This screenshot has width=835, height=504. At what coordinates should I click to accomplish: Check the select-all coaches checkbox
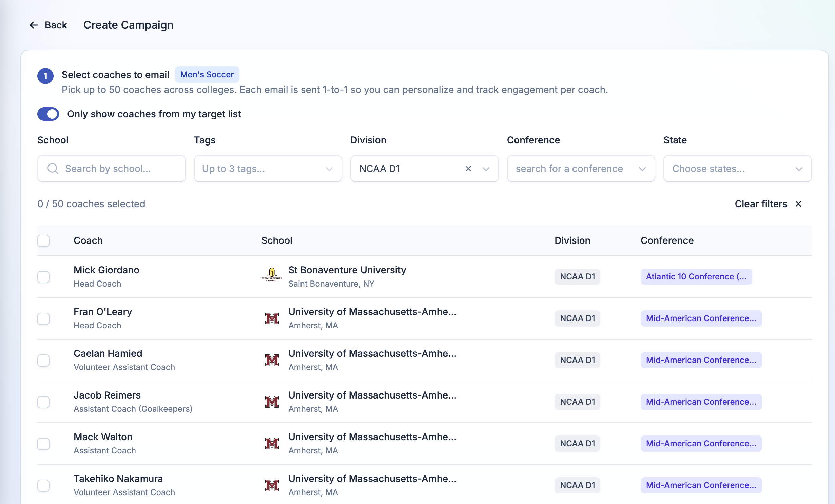[x=43, y=241]
